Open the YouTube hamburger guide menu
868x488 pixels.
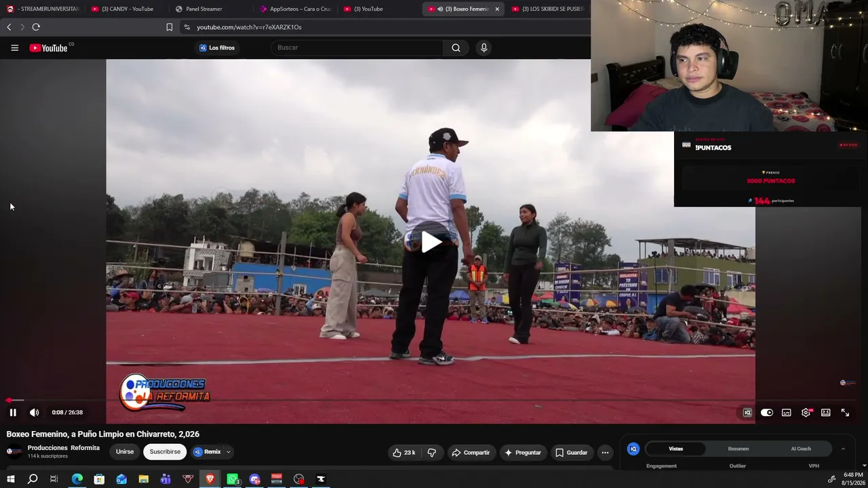(14, 47)
